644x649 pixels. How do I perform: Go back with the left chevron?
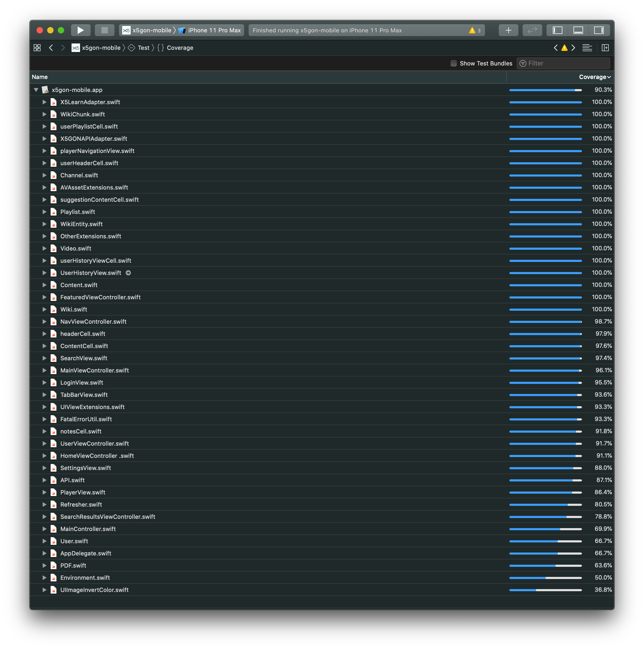point(51,48)
